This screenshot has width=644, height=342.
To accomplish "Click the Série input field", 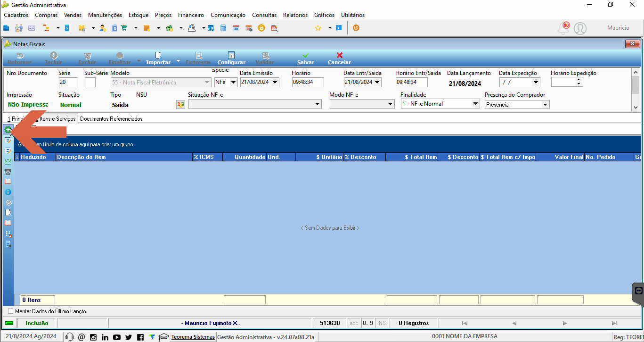I will 68,82.
